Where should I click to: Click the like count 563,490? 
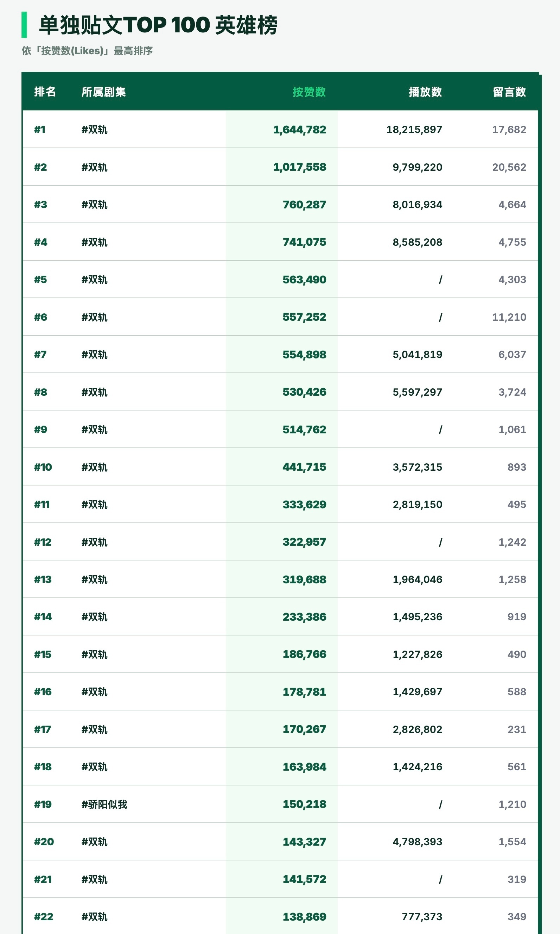pyautogui.click(x=304, y=280)
